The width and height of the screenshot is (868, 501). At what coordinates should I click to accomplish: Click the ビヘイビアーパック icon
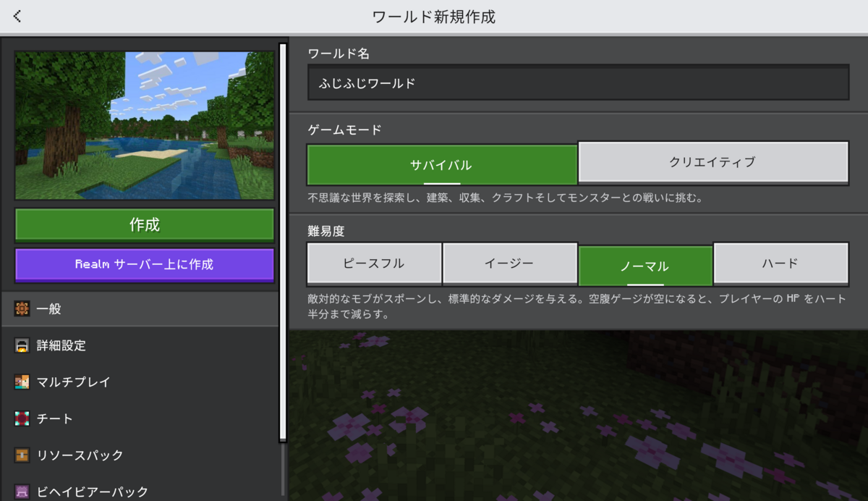pyautogui.click(x=22, y=492)
